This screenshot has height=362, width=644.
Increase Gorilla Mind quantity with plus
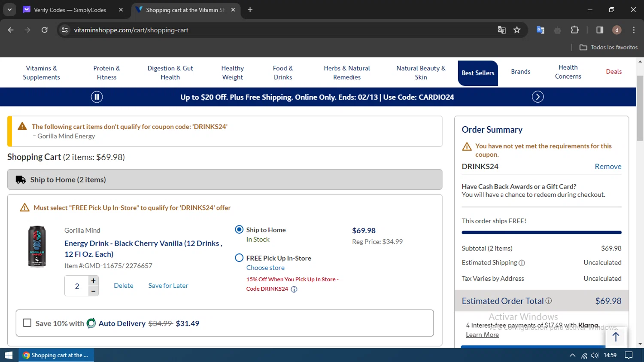(x=93, y=281)
